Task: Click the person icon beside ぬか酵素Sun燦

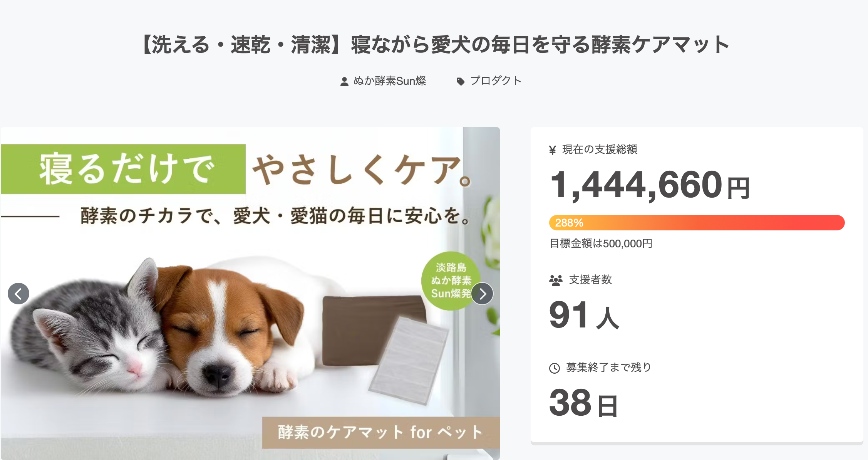Action: [x=344, y=81]
